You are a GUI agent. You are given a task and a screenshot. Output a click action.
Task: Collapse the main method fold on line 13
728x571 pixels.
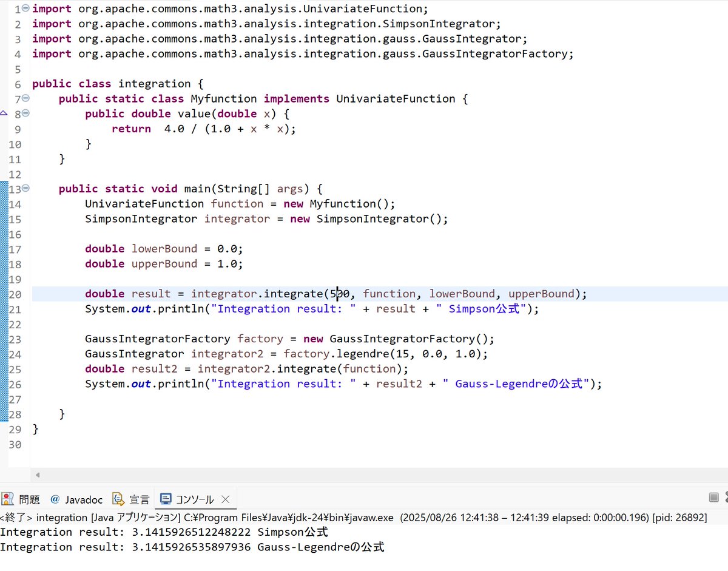click(x=25, y=189)
